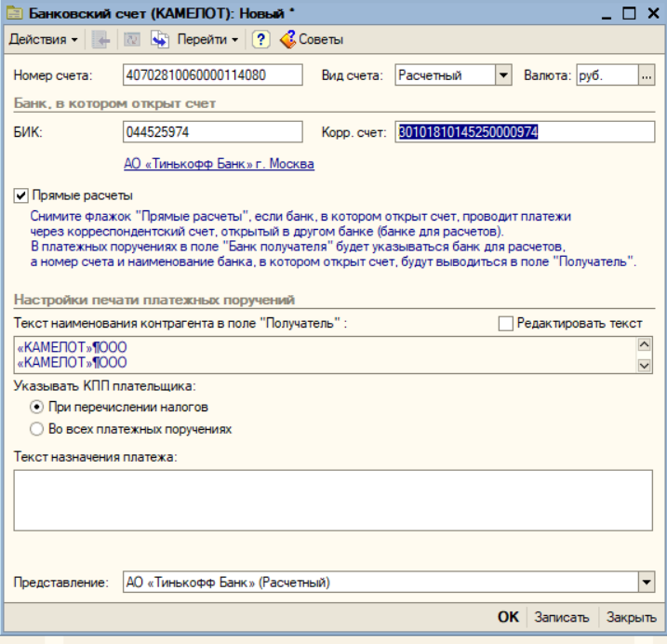The image size is (667, 644).
Task: Open Советы tips button
Action: tap(312, 40)
